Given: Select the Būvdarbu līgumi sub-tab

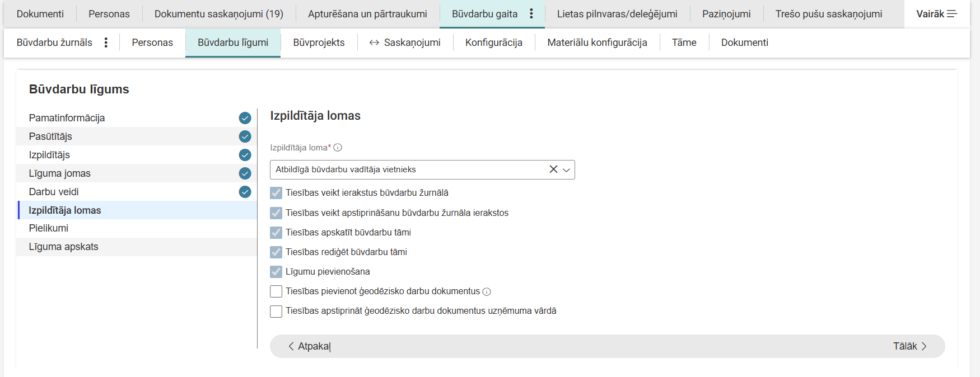Looking at the screenshot, I should [233, 43].
